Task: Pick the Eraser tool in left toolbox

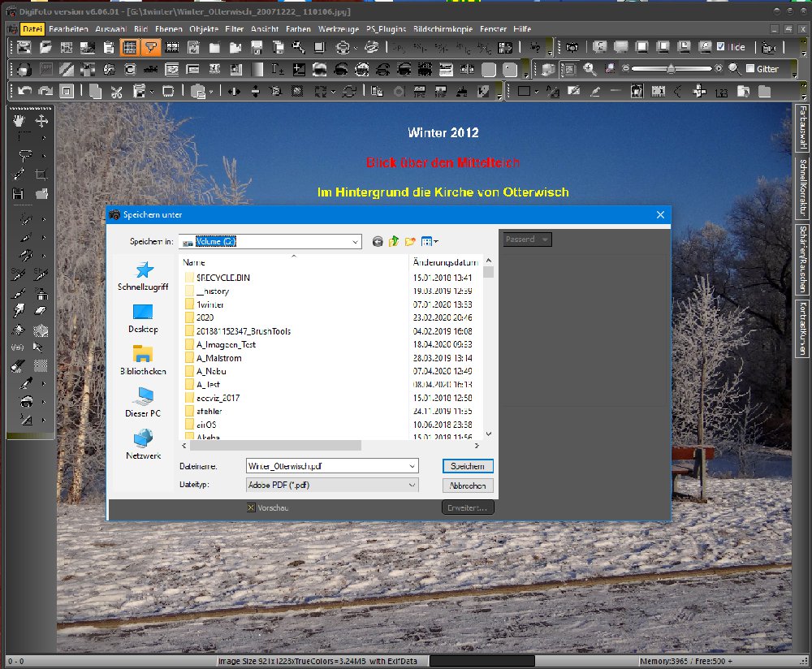Action: 41,310
